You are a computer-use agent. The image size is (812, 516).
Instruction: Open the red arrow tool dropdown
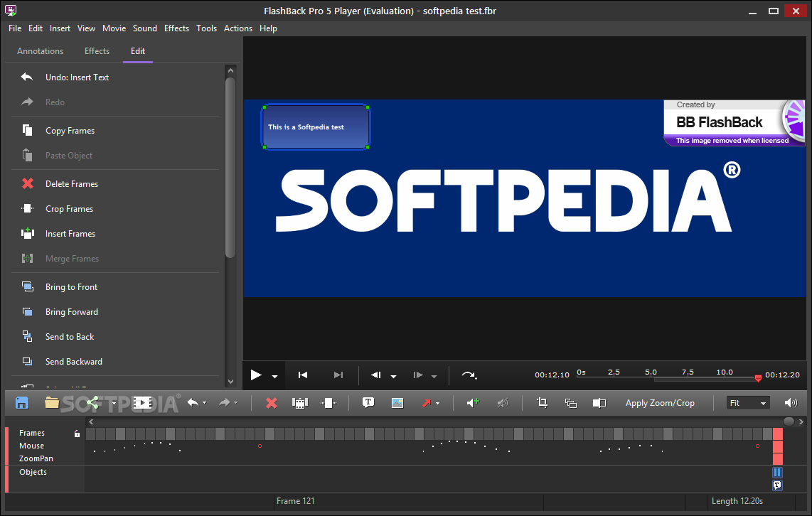pyautogui.click(x=437, y=404)
